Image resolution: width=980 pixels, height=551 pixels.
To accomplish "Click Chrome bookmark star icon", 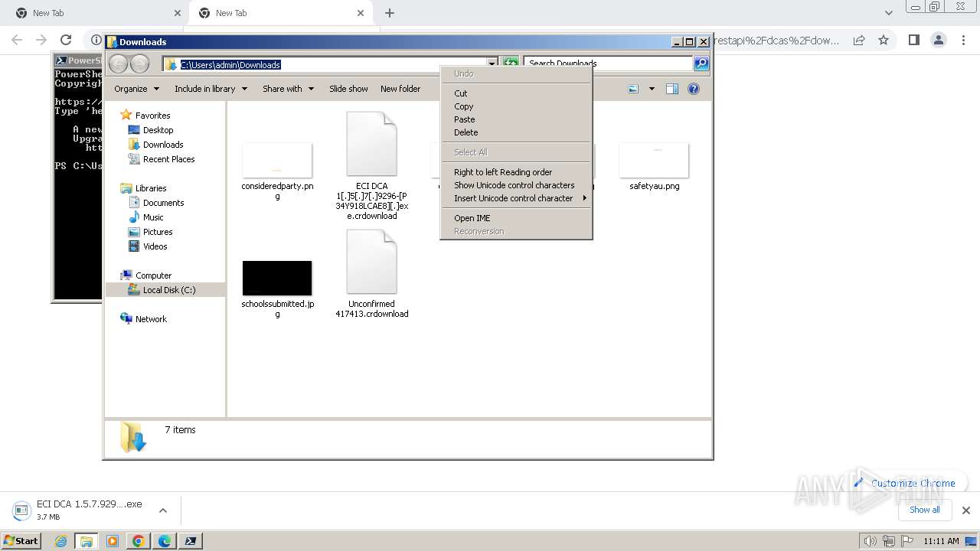I will point(884,40).
